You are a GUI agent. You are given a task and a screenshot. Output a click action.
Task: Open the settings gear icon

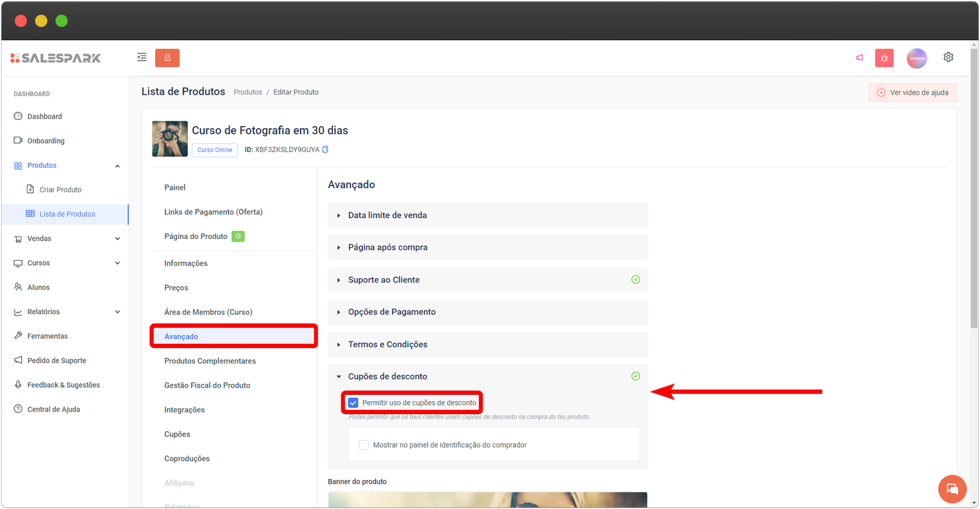948,57
